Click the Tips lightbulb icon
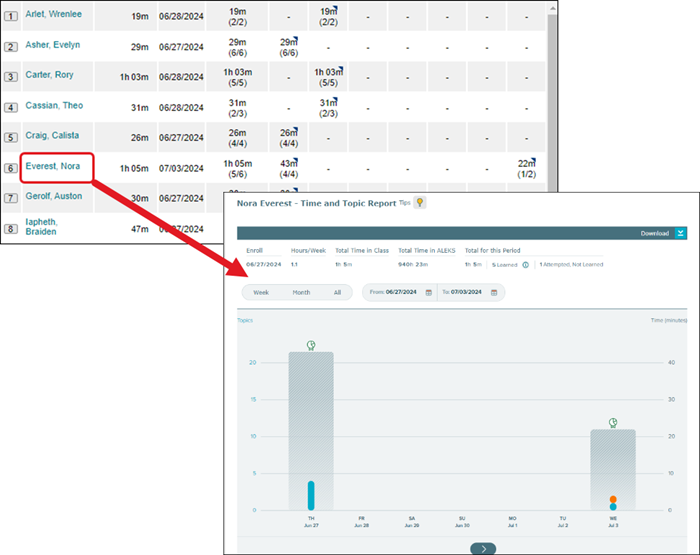The image size is (700, 555). [x=421, y=203]
